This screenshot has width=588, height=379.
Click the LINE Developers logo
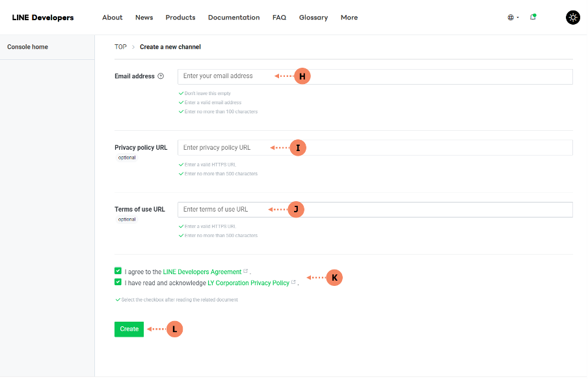point(43,18)
